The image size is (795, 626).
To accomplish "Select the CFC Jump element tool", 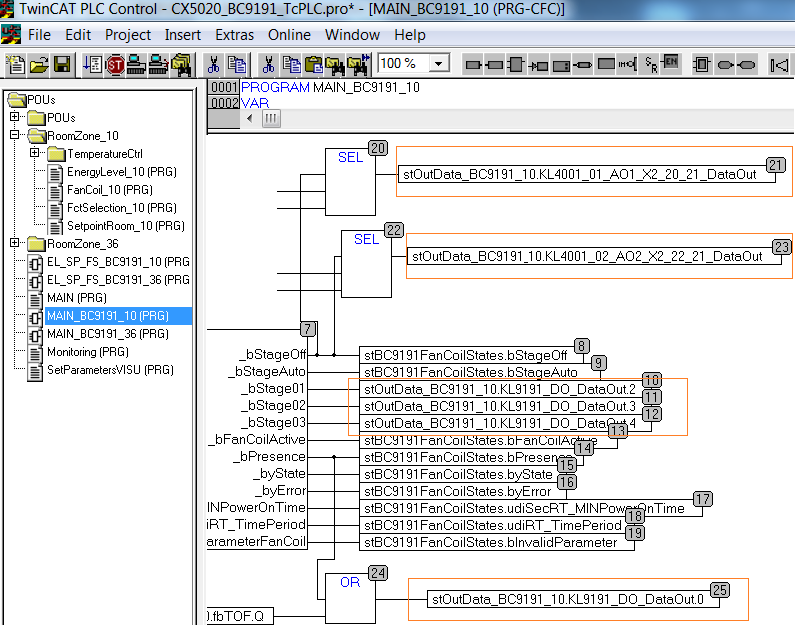I will [x=538, y=65].
